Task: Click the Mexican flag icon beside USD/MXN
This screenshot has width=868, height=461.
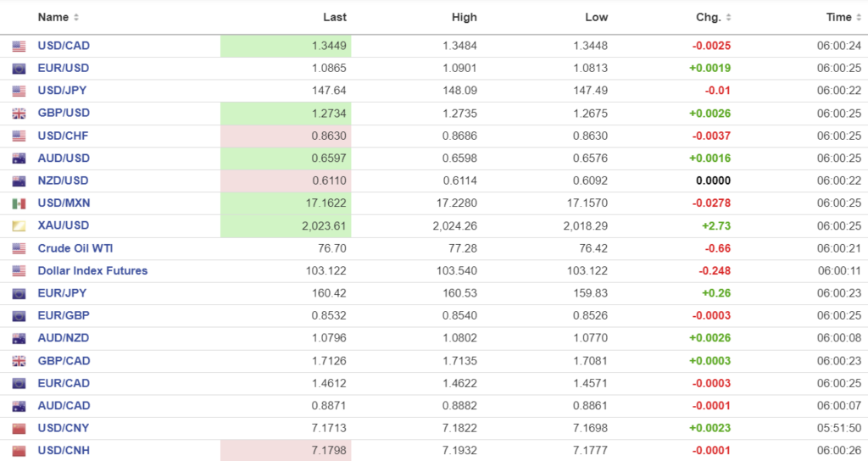Action: coord(19,203)
